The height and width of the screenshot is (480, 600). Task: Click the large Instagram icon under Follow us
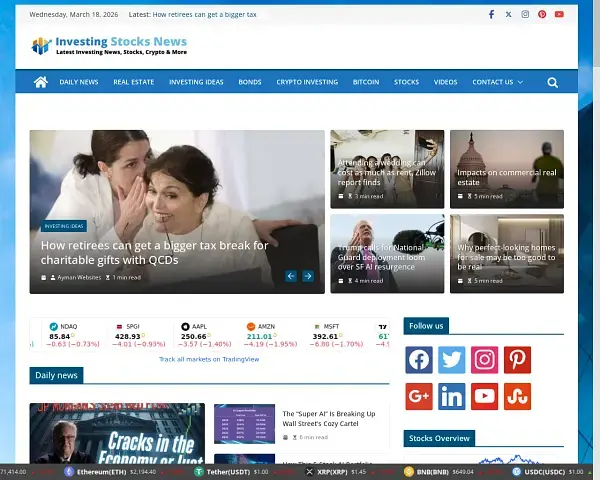click(485, 360)
